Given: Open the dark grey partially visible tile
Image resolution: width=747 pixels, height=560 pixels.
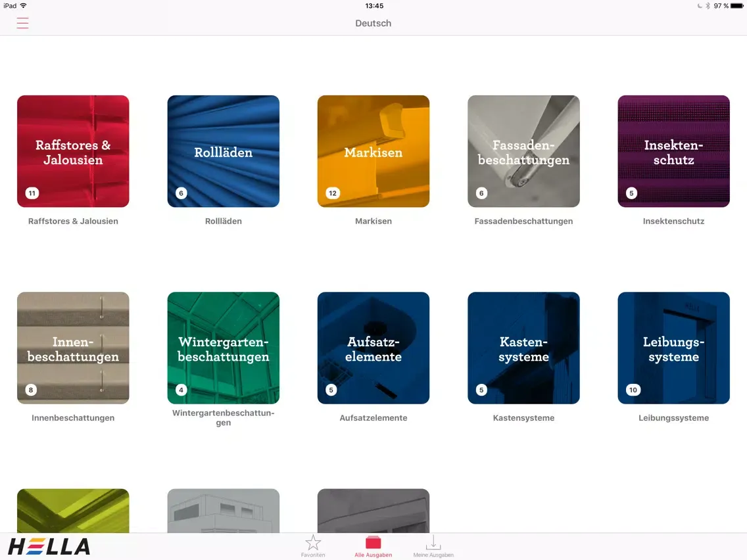Looking at the screenshot, I should coord(373,511).
